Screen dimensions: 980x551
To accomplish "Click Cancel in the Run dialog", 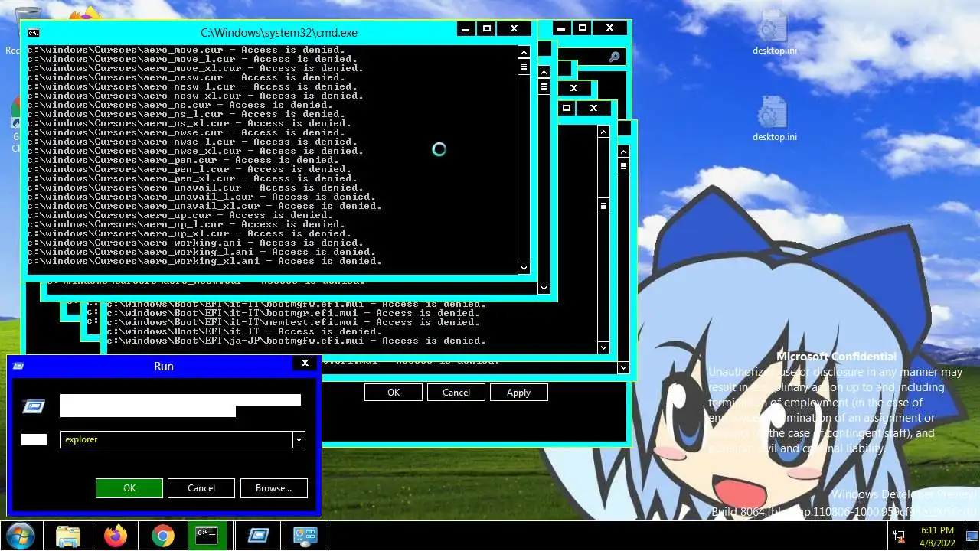I will click(201, 488).
